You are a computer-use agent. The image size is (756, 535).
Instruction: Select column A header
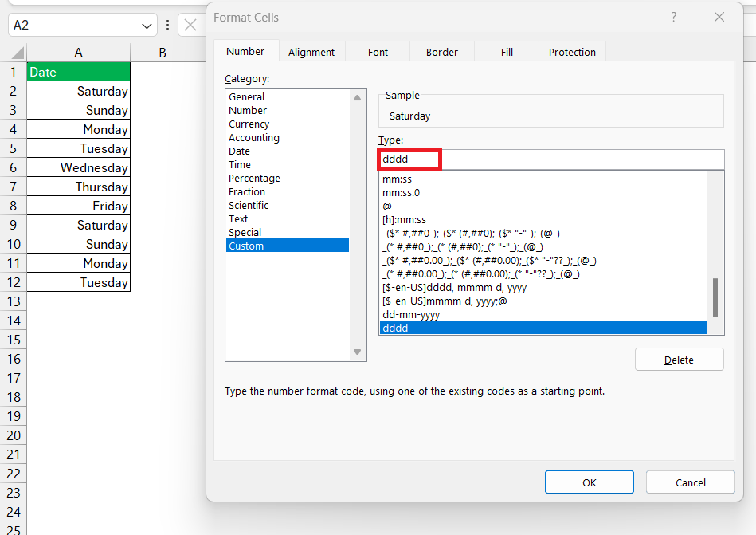click(79, 53)
